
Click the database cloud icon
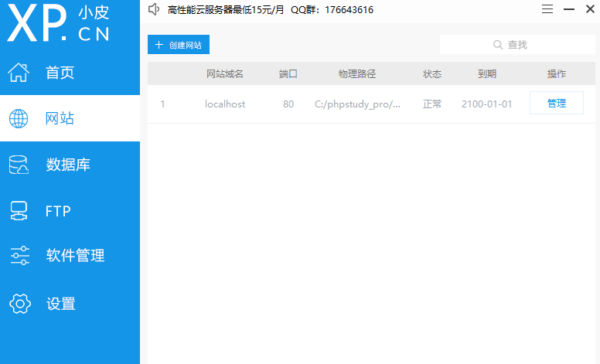19,165
